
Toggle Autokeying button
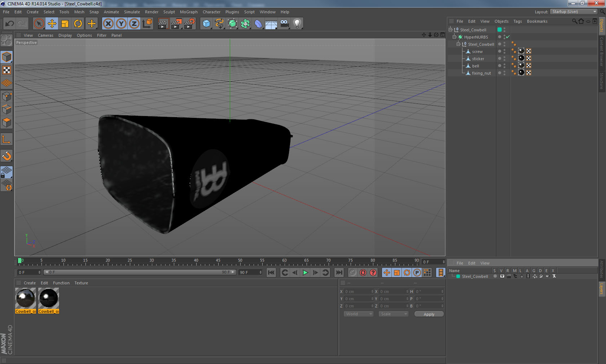click(363, 272)
